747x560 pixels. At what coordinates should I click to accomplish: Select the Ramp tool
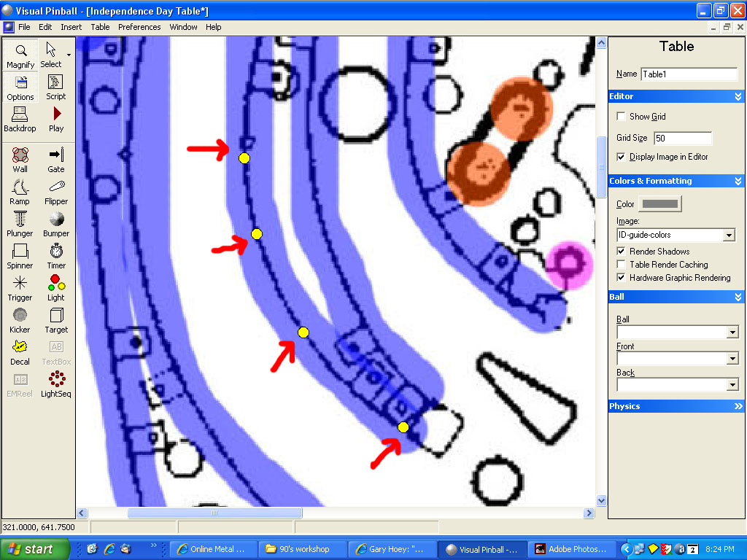point(20,192)
